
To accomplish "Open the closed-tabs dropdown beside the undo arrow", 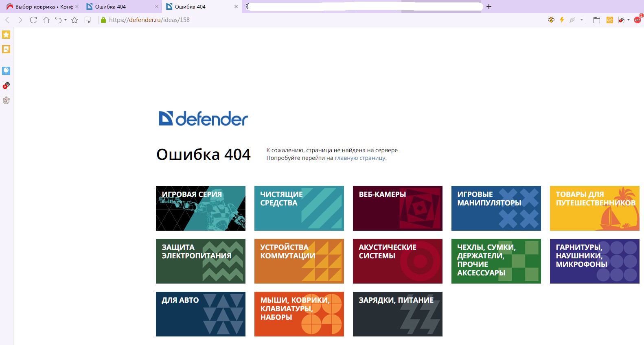I will coord(66,20).
